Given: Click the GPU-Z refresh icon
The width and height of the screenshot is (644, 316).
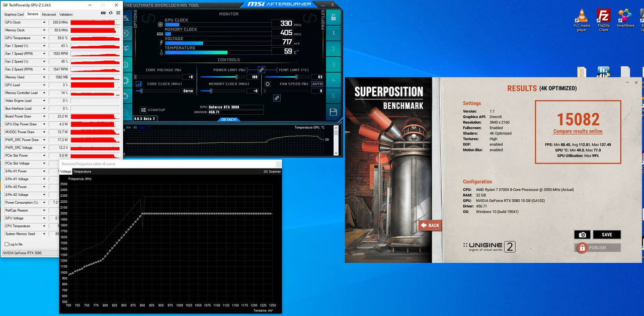Looking at the screenshot, I should click(111, 13).
